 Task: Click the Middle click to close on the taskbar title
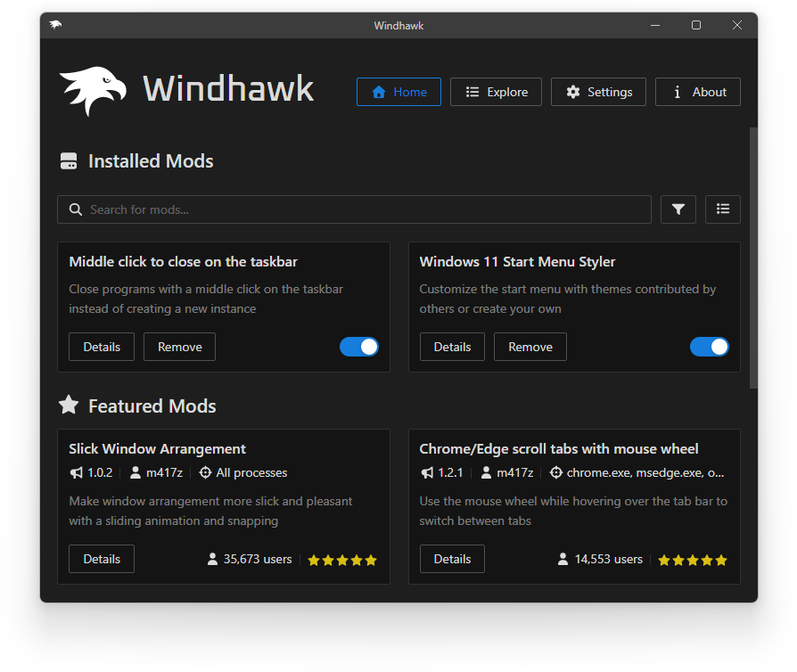(x=183, y=262)
